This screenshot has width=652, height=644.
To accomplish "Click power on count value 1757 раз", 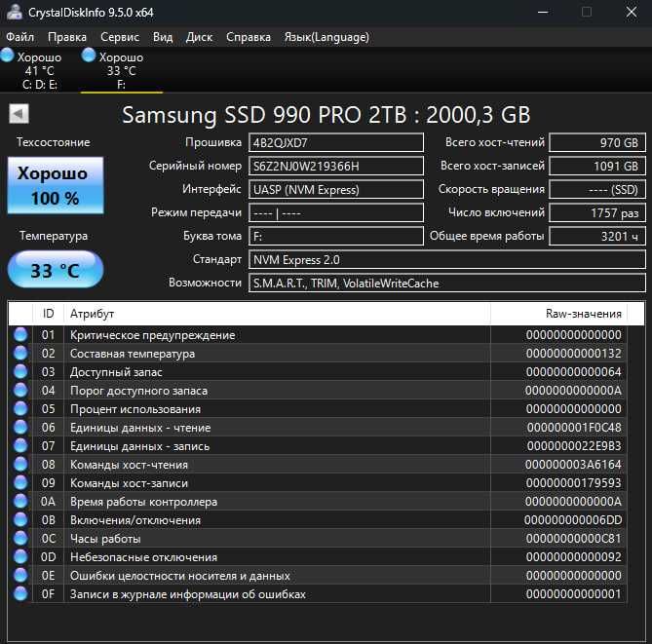I will [597, 212].
